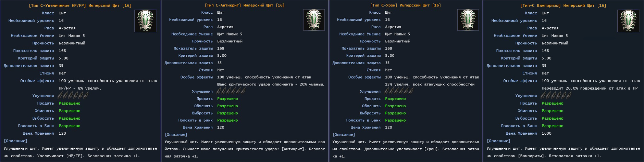Click storage price '120' in Урон panel
Image resolution: width=644 pixels, height=162 pixels.
click(388, 127)
